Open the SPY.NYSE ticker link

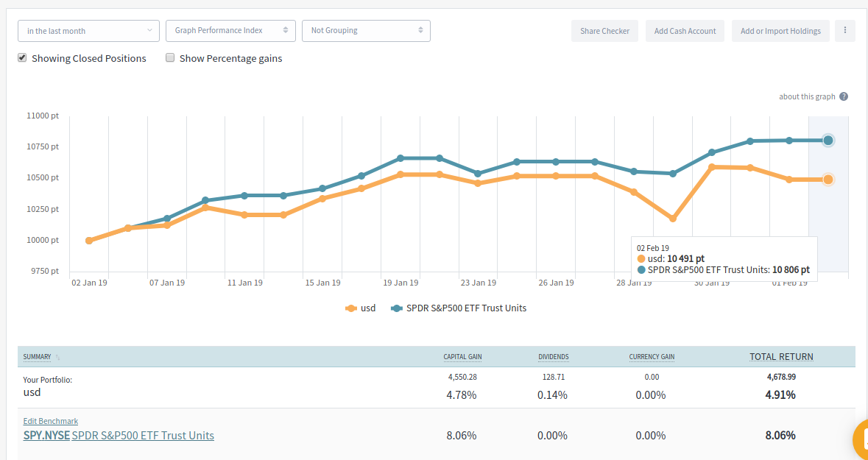pyautogui.click(x=46, y=436)
